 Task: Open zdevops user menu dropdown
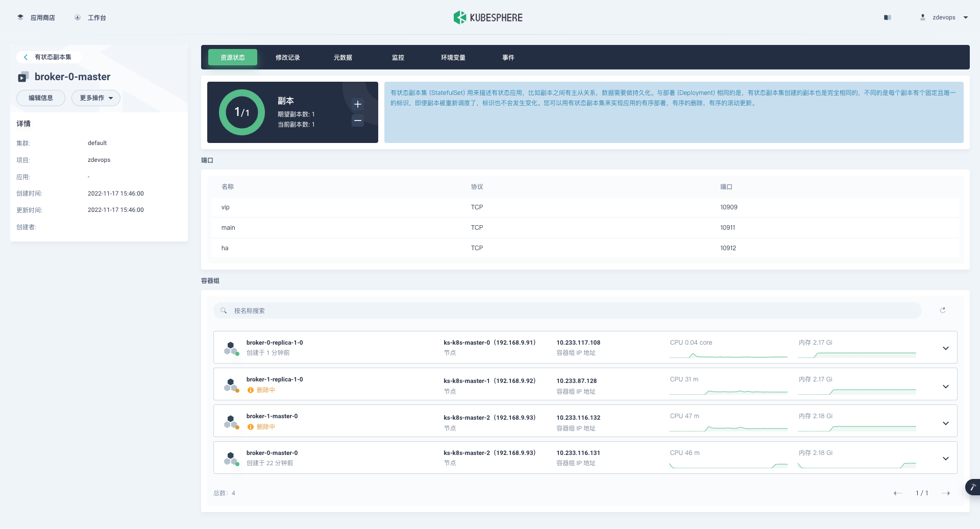966,17
